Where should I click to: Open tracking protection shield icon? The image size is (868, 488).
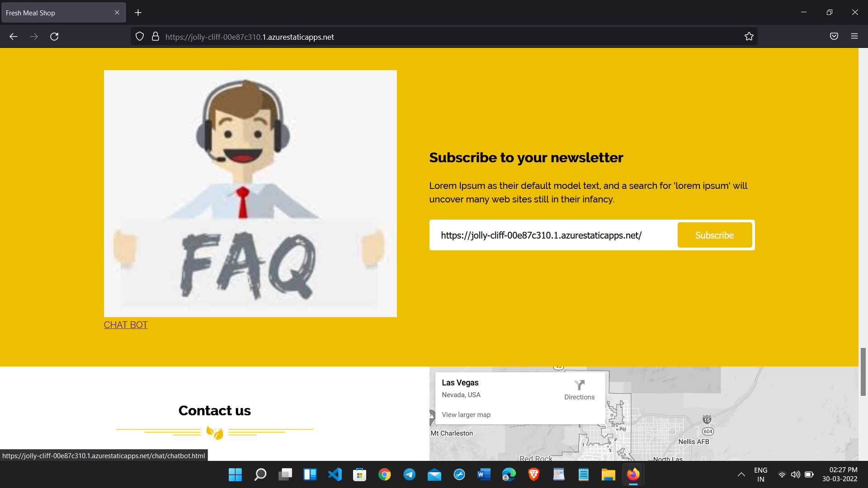coord(140,37)
